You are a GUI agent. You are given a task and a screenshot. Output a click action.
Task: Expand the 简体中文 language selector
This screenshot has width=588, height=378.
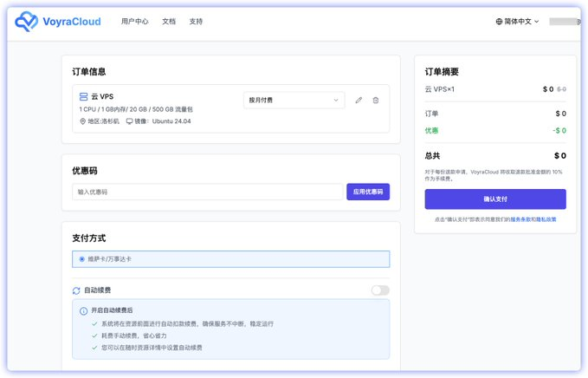[518, 22]
